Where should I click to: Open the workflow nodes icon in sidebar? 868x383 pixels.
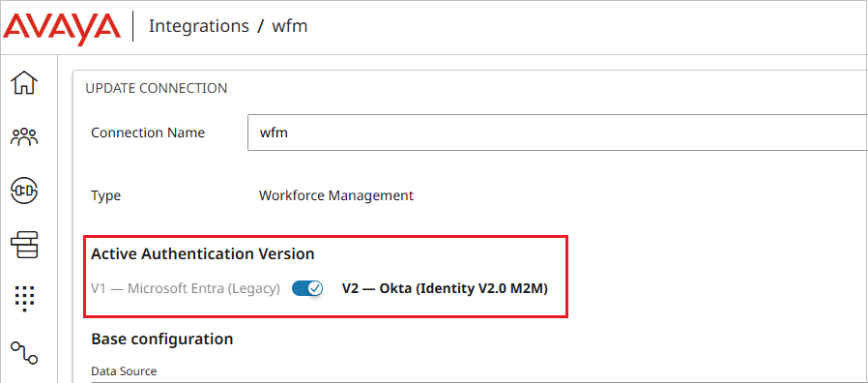pos(25,352)
